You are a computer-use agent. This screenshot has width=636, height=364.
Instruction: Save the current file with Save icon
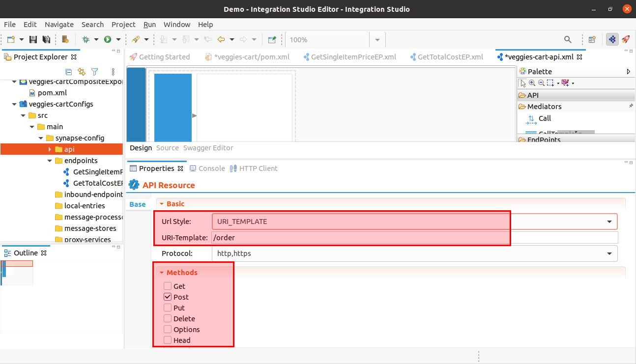click(33, 39)
